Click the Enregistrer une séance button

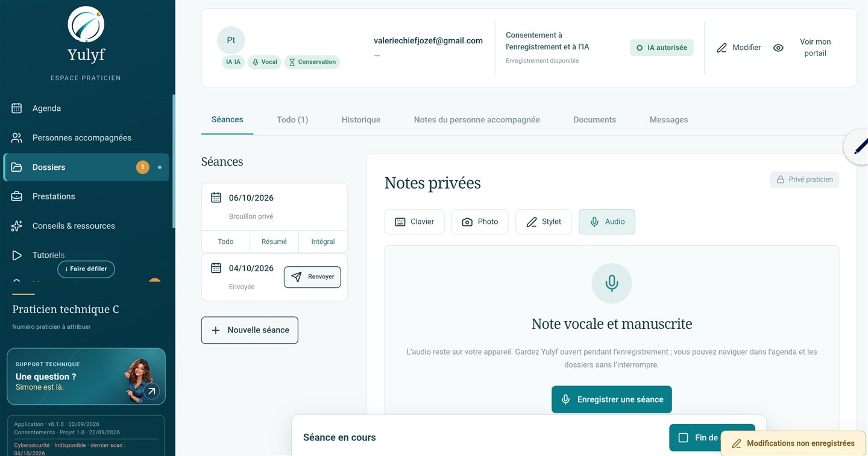(x=612, y=399)
